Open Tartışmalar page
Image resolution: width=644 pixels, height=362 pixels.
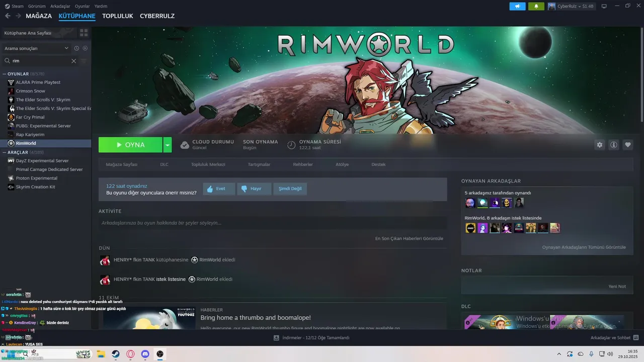click(x=259, y=164)
